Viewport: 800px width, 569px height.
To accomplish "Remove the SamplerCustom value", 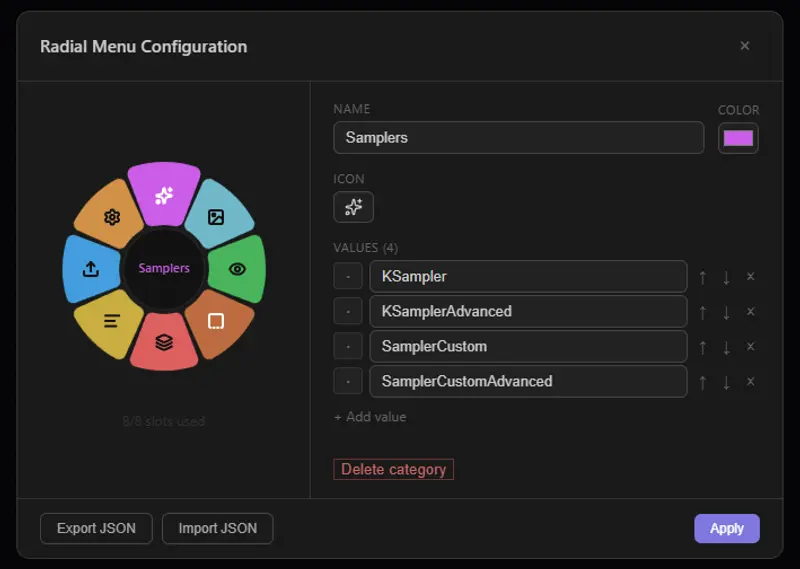I will (751, 347).
